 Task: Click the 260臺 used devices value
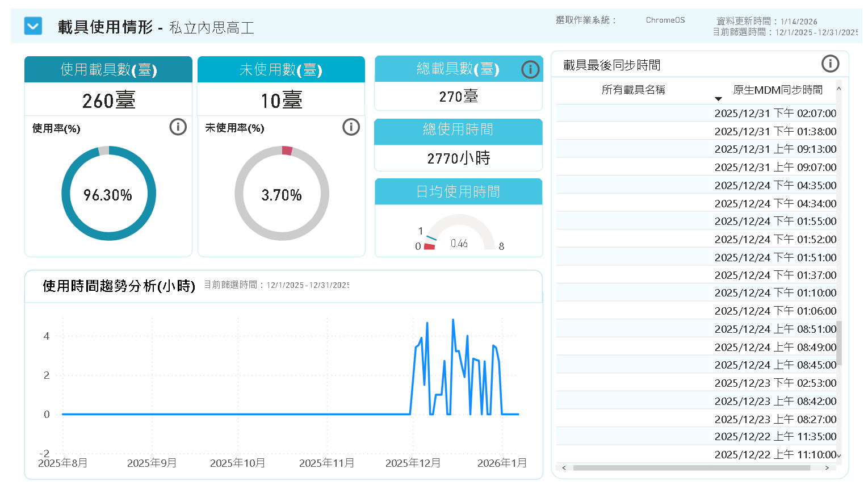(108, 101)
